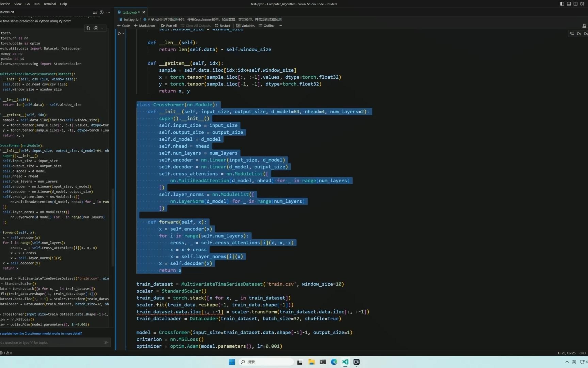Toggle primary sidebar visibility

(562, 4)
